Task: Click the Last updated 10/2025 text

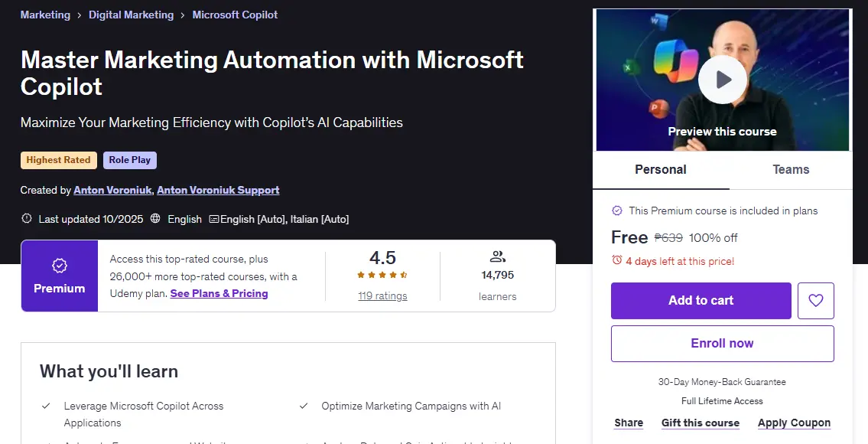Action: 91,219
